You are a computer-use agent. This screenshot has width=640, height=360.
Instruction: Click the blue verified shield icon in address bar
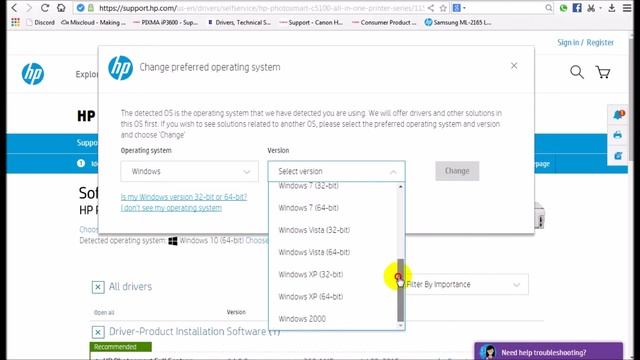(81, 8)
